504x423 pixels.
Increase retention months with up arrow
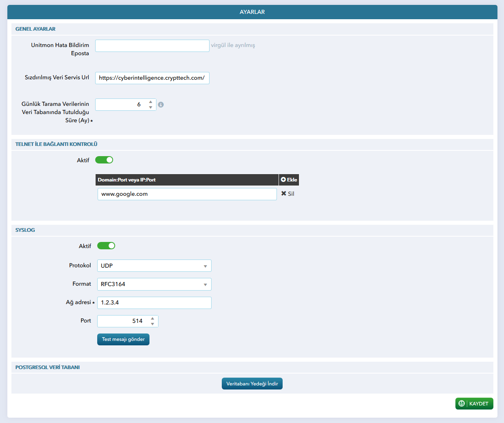151,102
